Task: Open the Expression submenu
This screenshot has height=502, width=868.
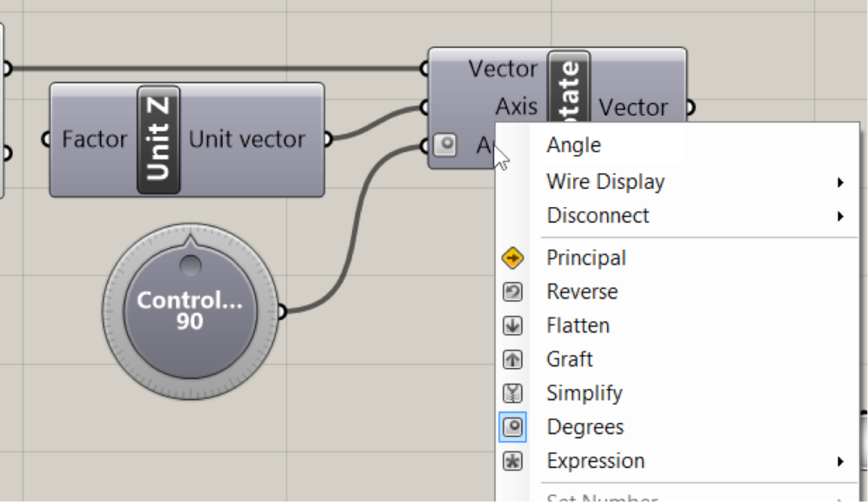Action: (678, 461)
